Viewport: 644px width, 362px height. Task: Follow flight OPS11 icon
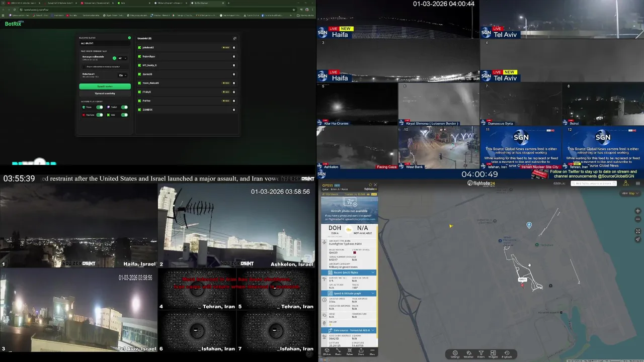pos(350,351)
